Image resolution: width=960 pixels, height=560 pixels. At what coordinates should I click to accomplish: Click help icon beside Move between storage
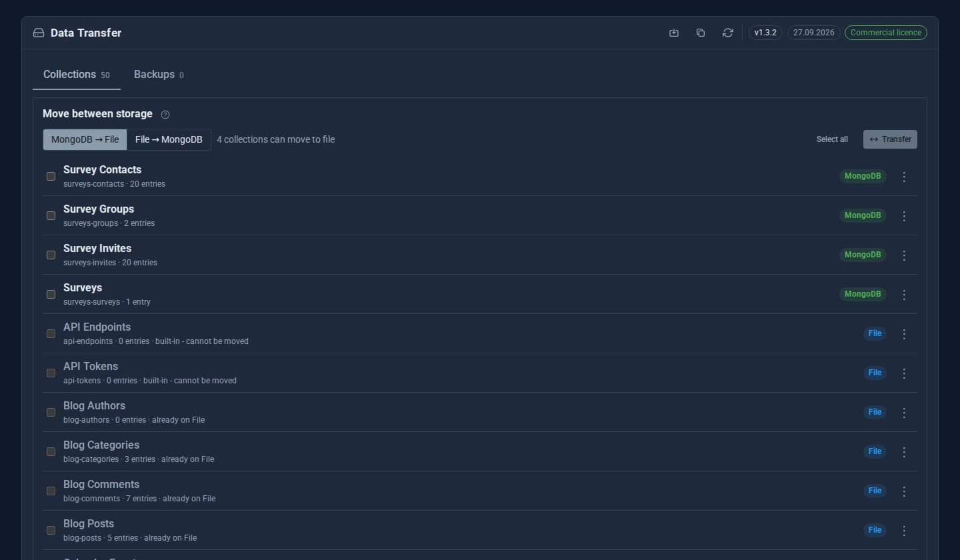(165, 115)
